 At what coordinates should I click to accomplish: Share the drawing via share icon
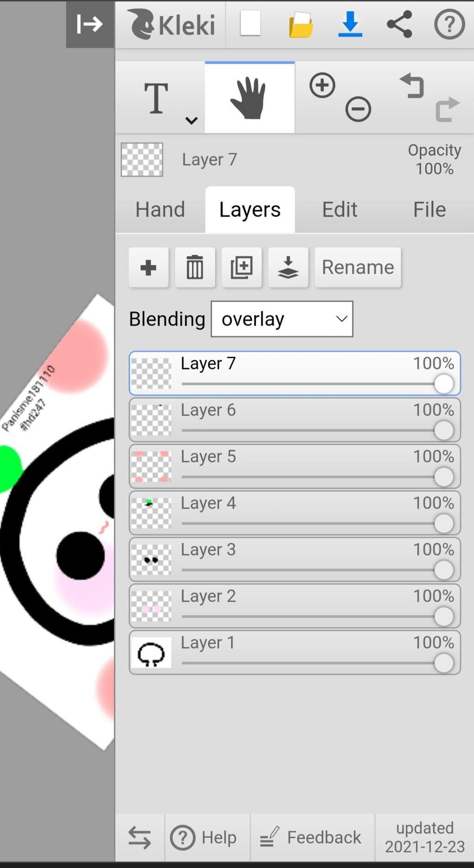(399, 24)
